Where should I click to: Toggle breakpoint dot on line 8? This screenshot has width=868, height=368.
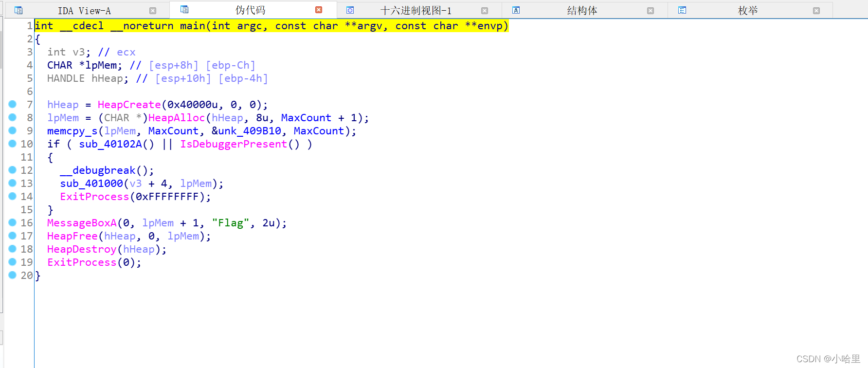point(13,117)
